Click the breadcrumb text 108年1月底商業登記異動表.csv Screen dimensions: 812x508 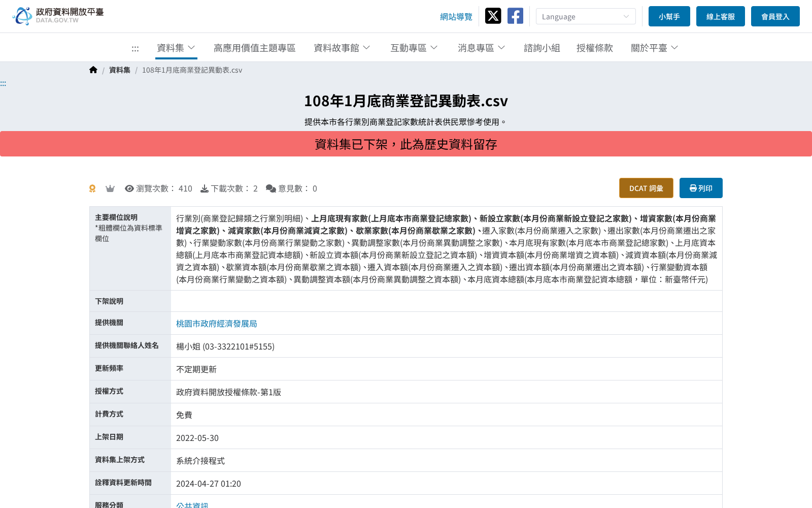coord(192,70)
